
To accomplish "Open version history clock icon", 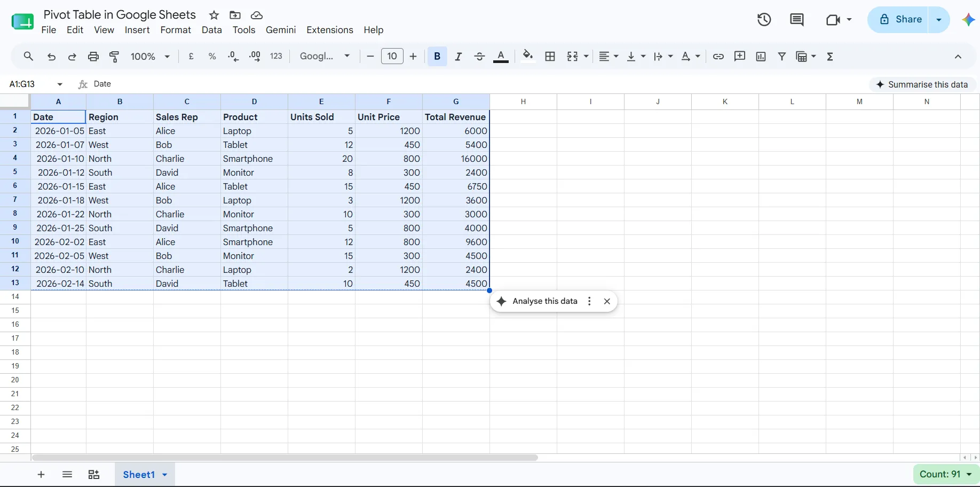I will (x=764, y=20).
